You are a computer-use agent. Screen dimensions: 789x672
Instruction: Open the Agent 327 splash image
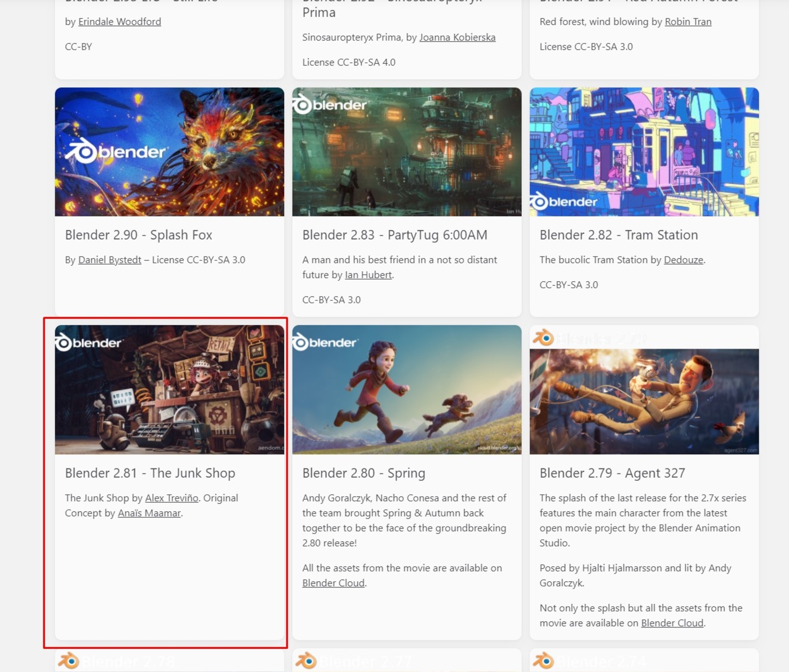click(644, 401)
